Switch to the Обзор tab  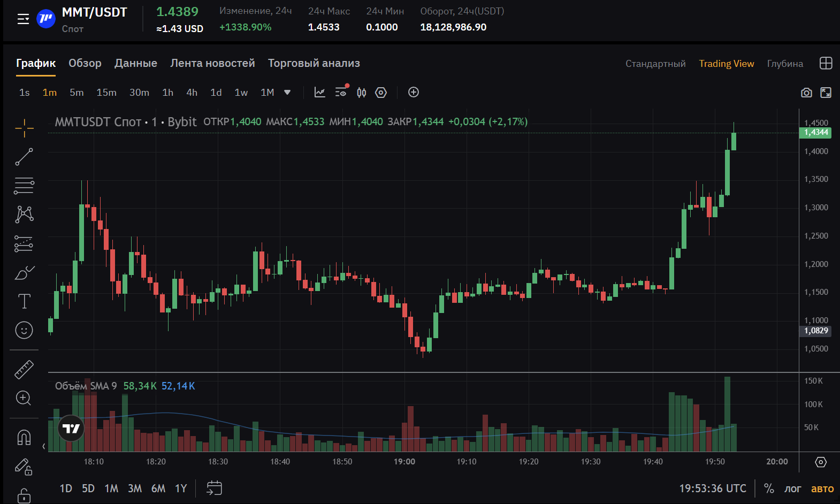click(85, 63)
